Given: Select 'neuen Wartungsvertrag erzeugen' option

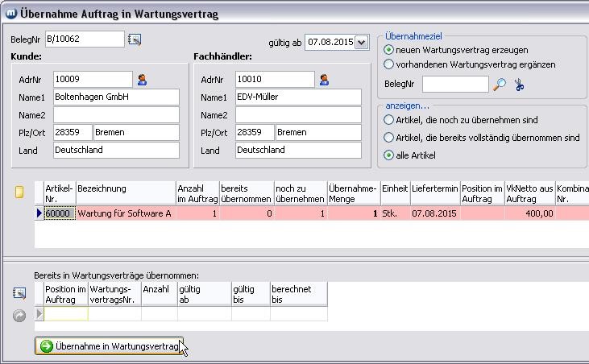Looking at the screenshot, I should pos(389,50).
